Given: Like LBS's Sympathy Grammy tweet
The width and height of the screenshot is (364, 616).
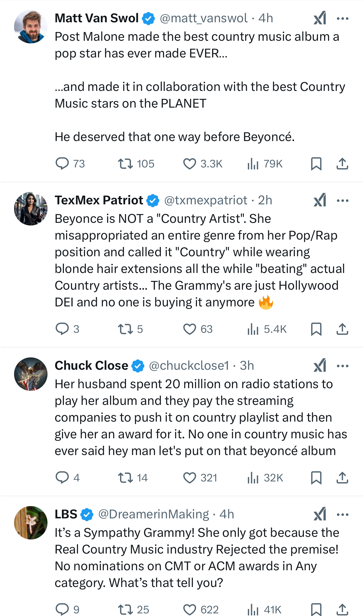Looking at the screenshot, I should [190, 610].
